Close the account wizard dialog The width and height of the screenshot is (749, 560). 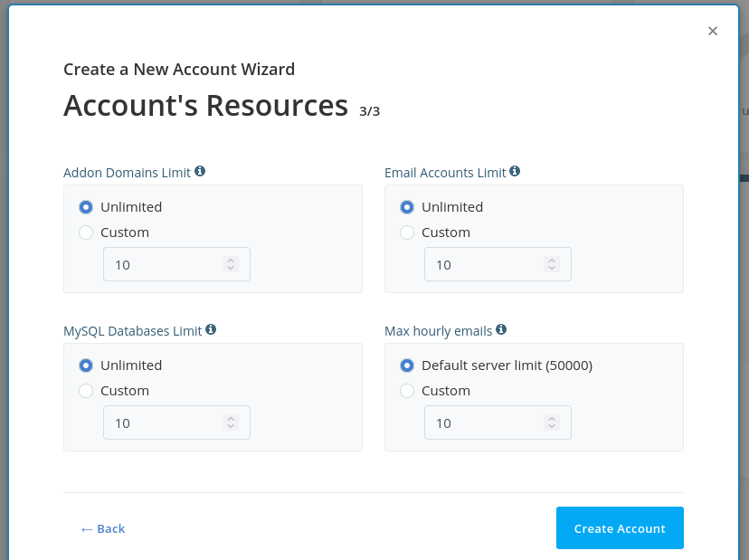click(713, 31)
